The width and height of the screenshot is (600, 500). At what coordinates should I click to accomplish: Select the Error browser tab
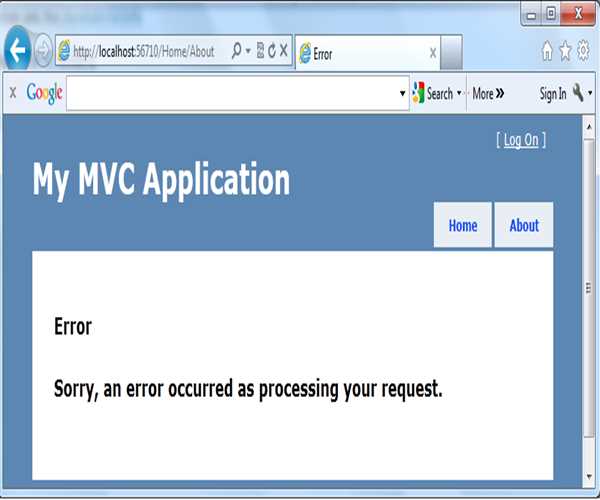[367, 53]
